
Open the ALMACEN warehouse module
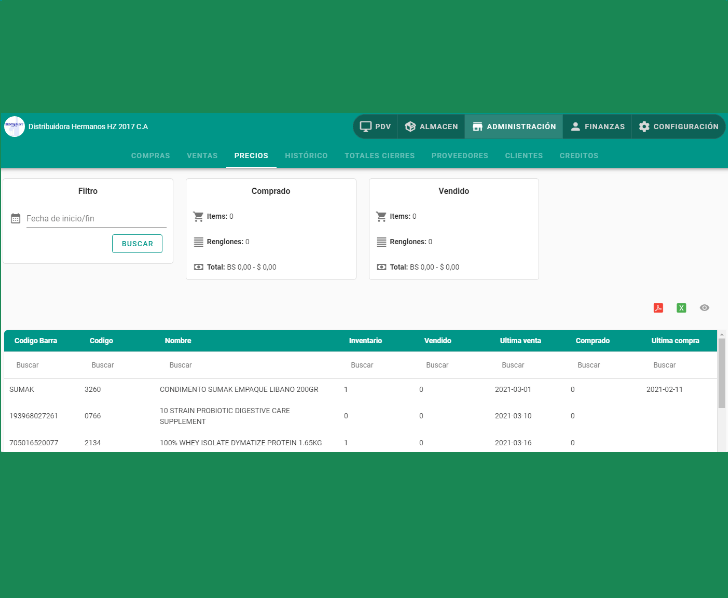[432, 127]
